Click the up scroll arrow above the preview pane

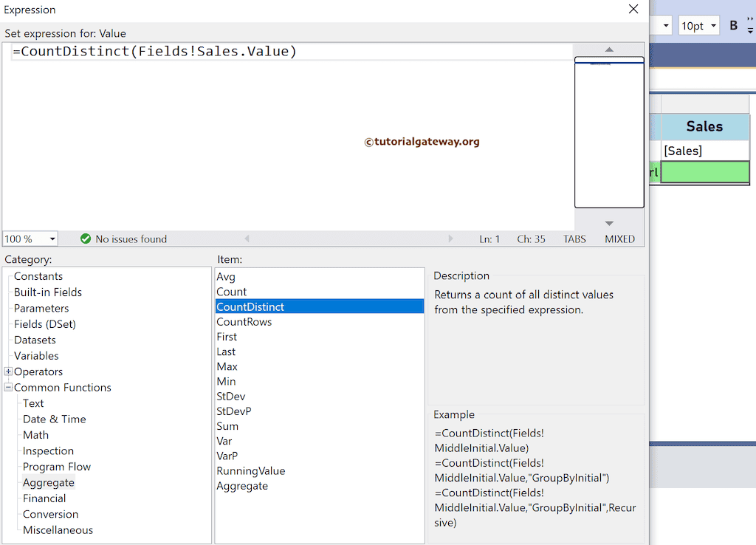click(609, 50)
